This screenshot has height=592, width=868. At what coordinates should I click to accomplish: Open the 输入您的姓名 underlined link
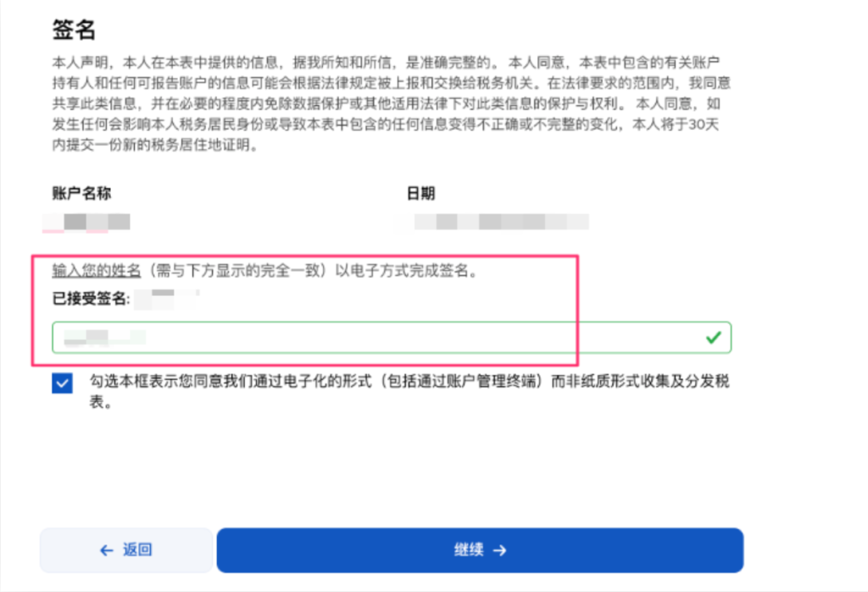pos(97,271)
